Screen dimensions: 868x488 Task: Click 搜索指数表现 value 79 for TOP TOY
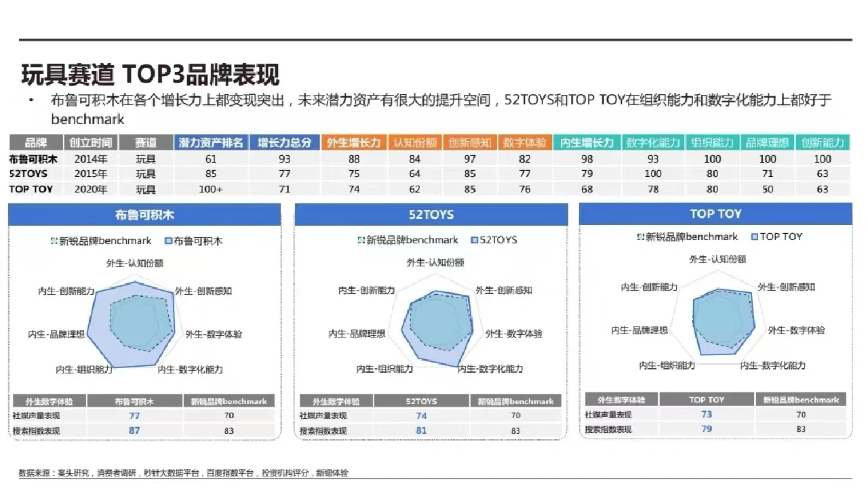click(x=707, y=428)
